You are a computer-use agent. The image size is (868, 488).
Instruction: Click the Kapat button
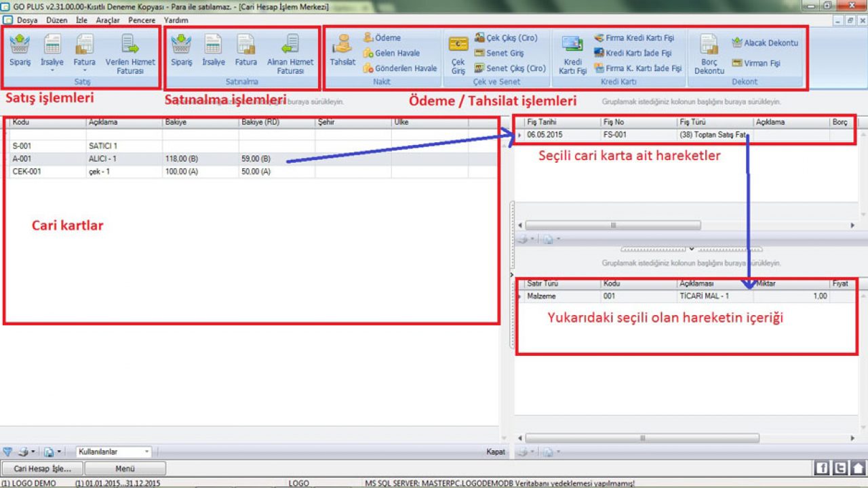tap(496, 451)
